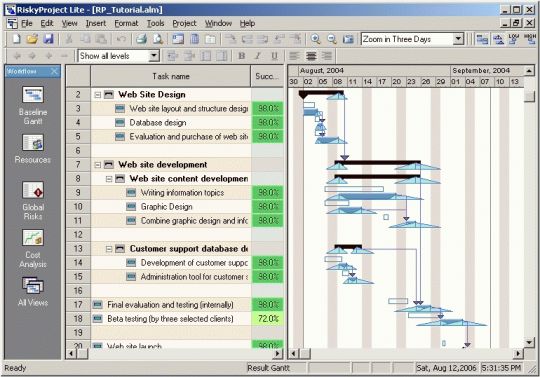Toggle italic formatting

click(x=258, y=56)
